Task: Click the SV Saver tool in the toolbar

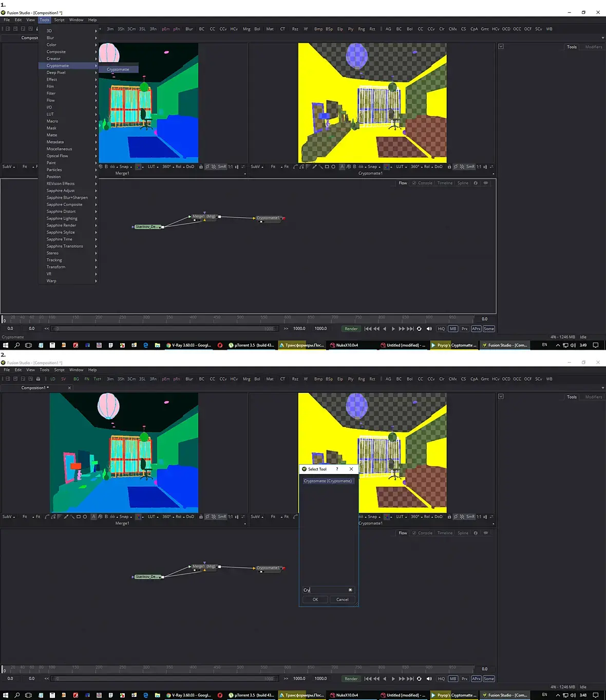Action: [64, 379]
